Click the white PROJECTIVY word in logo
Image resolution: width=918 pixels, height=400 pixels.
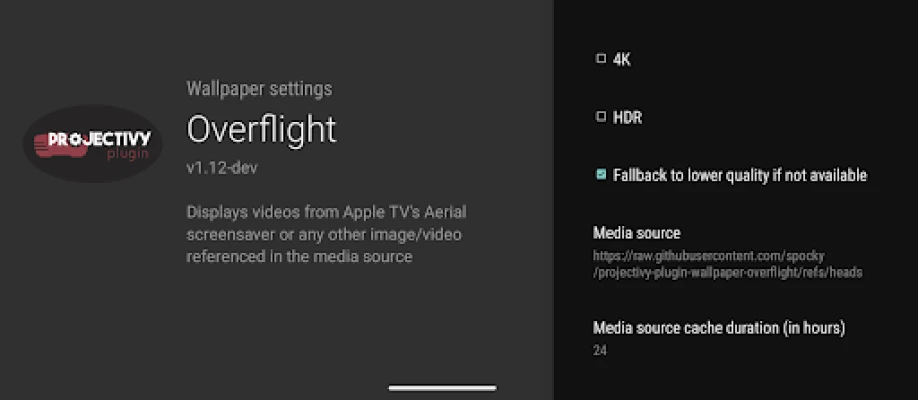pos(98,139)
